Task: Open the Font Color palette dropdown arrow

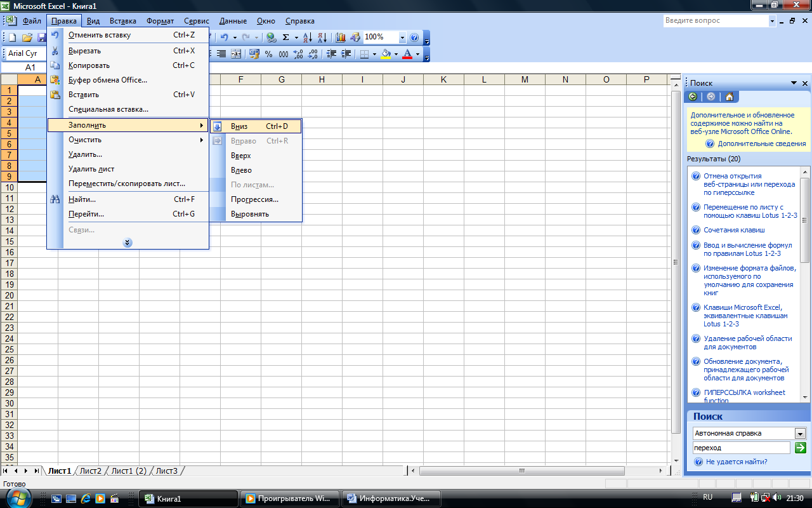Action: [417, 54]
